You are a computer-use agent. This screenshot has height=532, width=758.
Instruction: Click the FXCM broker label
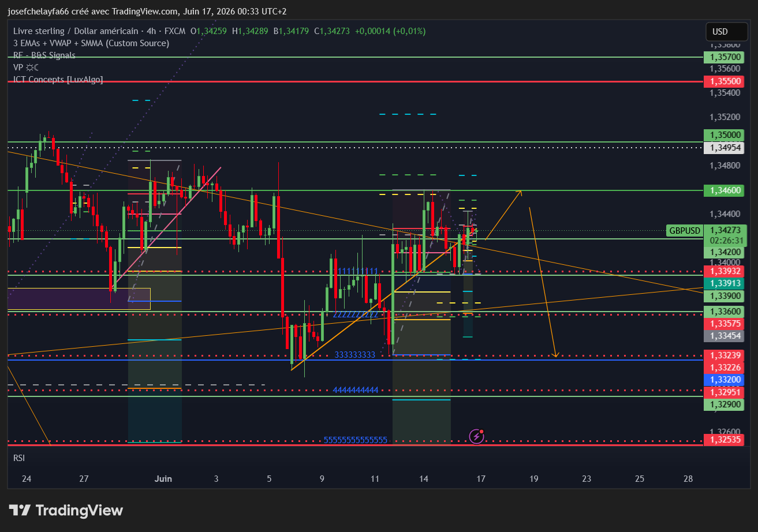tap(176, 31)
